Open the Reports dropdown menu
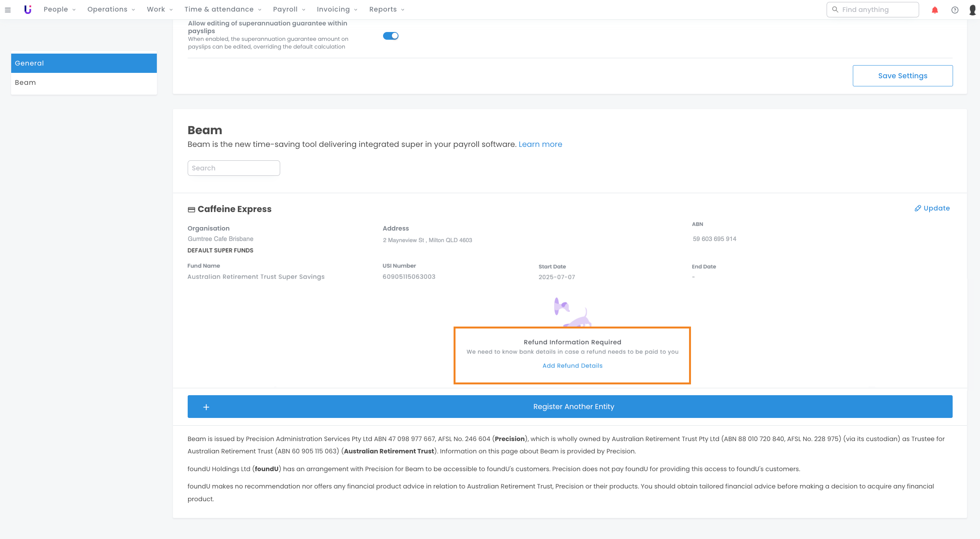Image resolution: width=980 pixels, height=539 pixels. (386, 9)
